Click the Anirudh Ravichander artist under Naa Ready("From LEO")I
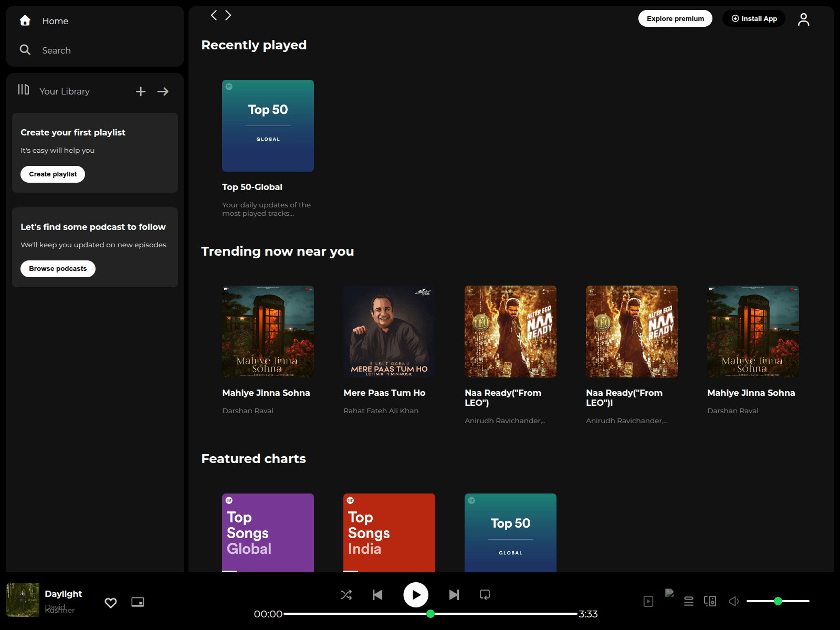840x630 pixels. 627,421
